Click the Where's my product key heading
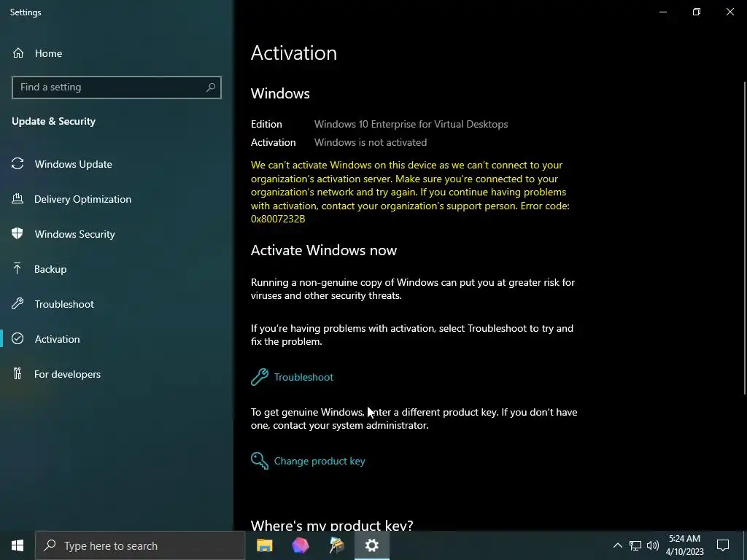Viewport: 747px width, 560px height. click(x=332, y=525)
